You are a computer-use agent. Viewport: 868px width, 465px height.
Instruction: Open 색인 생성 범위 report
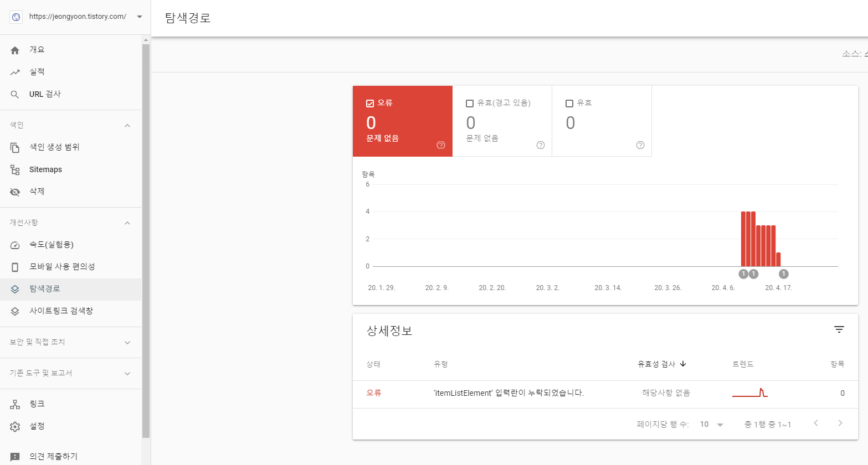[x=71, y=147]
